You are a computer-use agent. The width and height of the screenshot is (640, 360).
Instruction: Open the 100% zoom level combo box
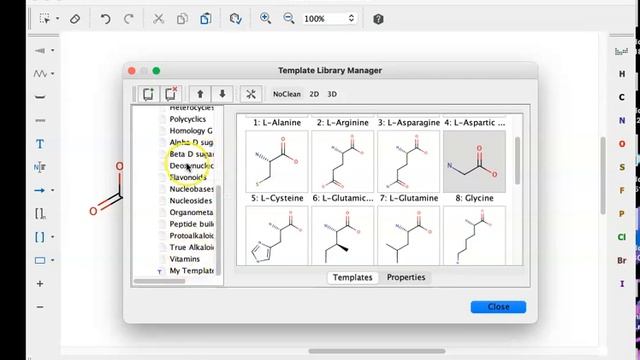coord(329,19)
